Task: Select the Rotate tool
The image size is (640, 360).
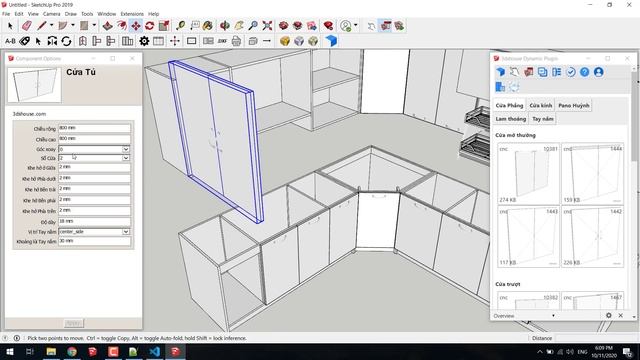Action: click(149, 26)
